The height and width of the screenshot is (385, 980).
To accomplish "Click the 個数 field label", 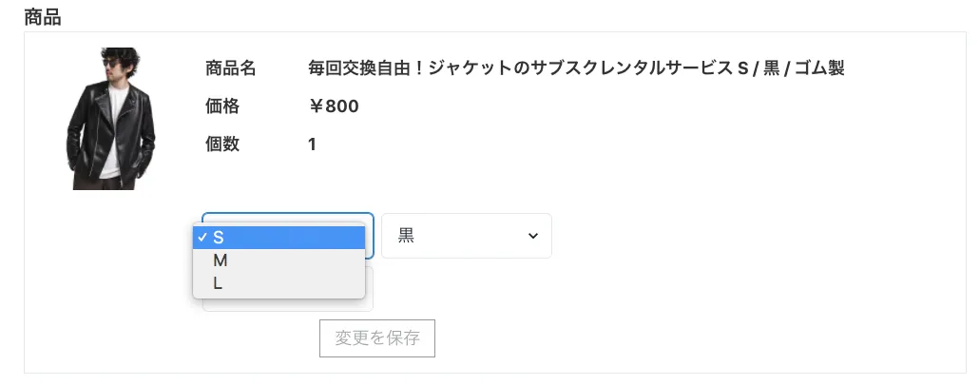I will 222,144.
